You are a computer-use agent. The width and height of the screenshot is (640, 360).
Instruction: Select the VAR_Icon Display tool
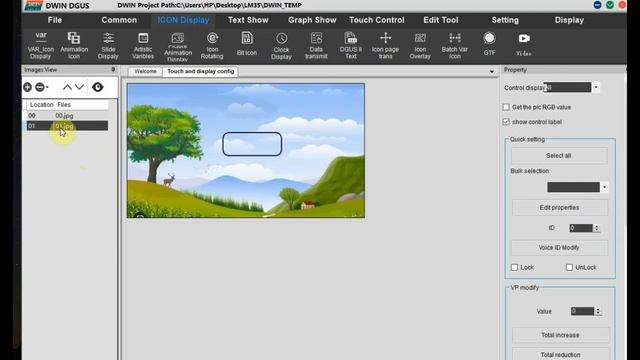click(x=40, y=45)
